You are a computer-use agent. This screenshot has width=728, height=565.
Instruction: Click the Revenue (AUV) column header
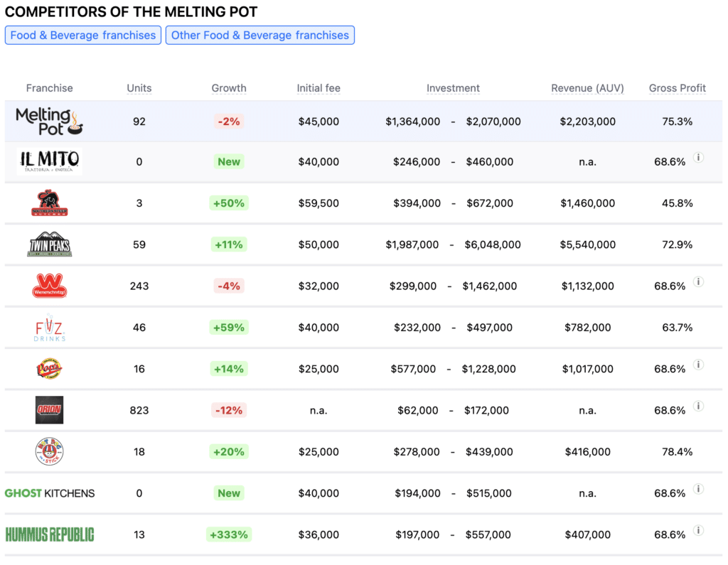pyautogui.click(x=587, y=88)
